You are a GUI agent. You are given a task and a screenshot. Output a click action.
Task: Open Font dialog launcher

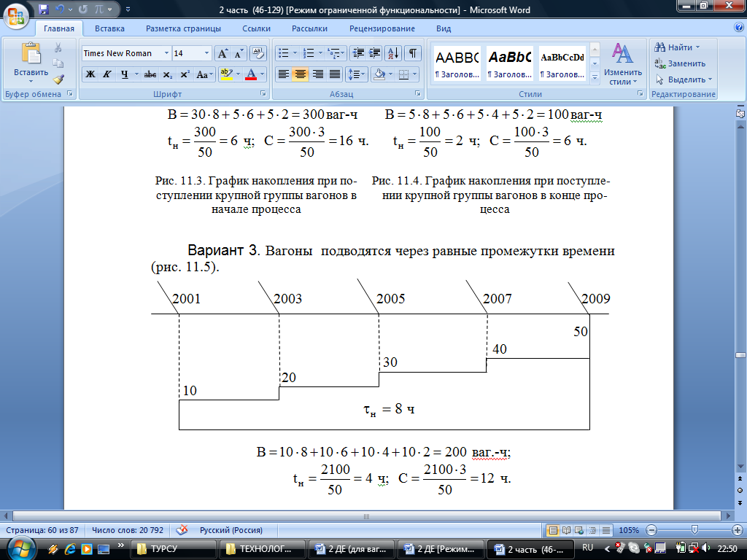263,94
